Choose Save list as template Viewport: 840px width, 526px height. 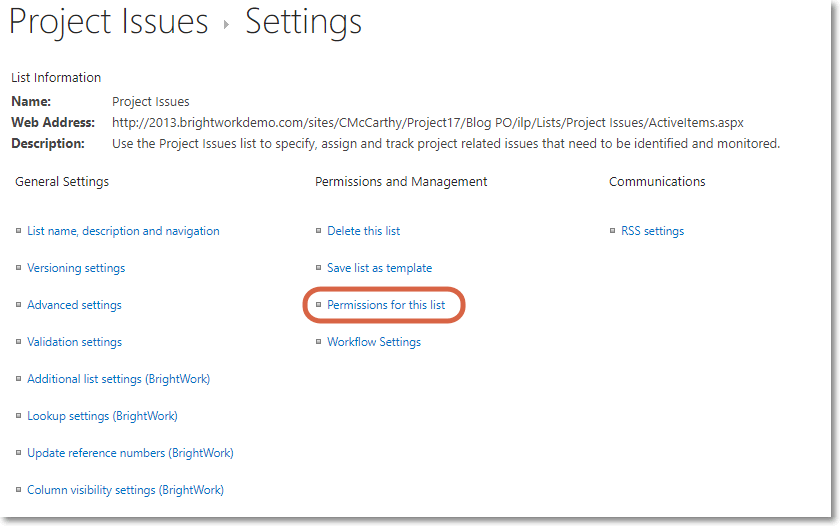click(x=379, y=268)
